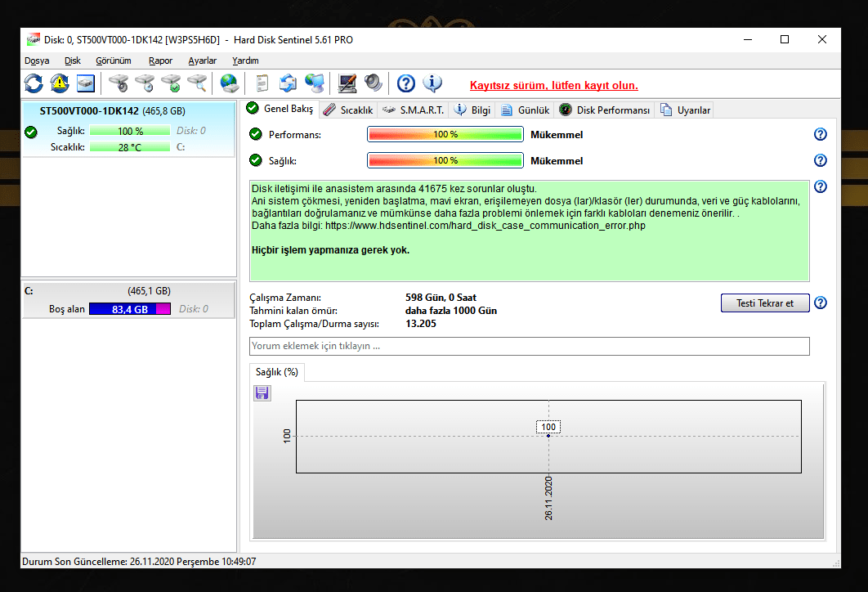
Task: Click the main Sağlık 100 % gradient bar
Action: [x=445, y=160]
